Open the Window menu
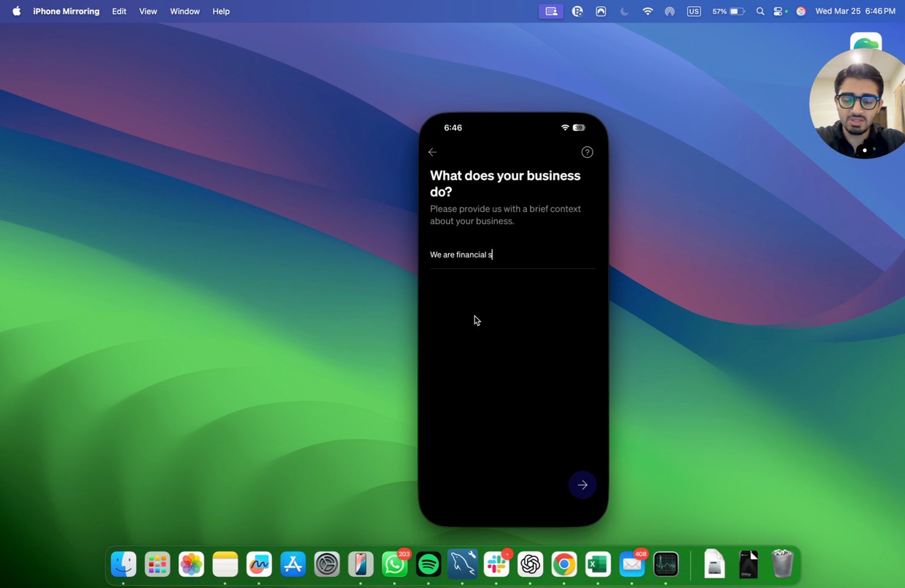 pos(185,11)
